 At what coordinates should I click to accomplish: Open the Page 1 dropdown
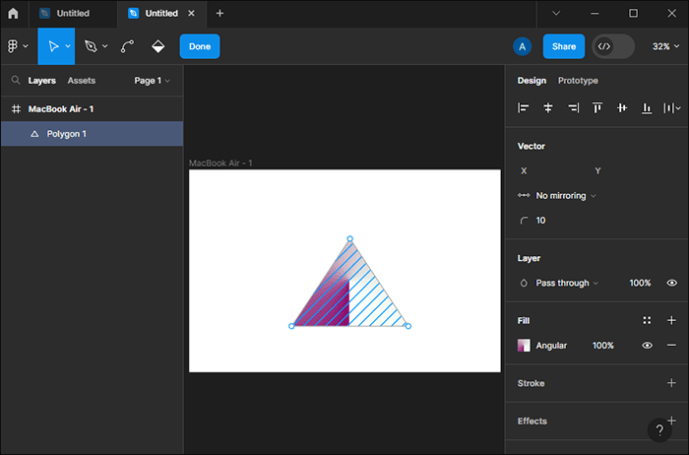pos(152,80)
